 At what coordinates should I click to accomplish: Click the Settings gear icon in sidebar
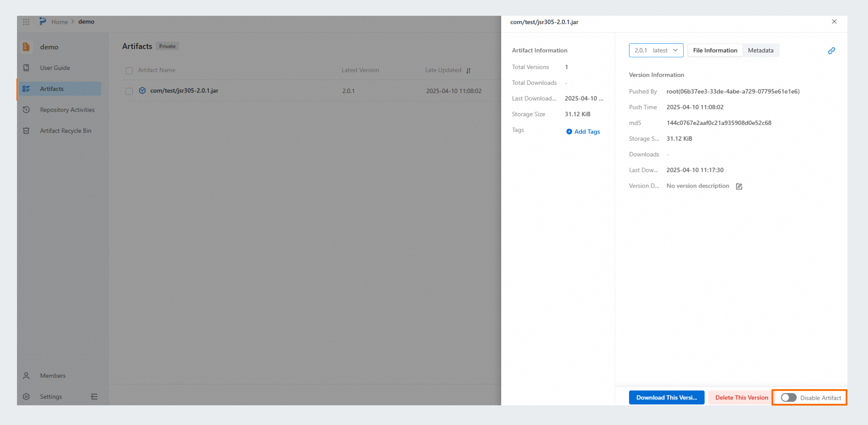tap(26, 397)
